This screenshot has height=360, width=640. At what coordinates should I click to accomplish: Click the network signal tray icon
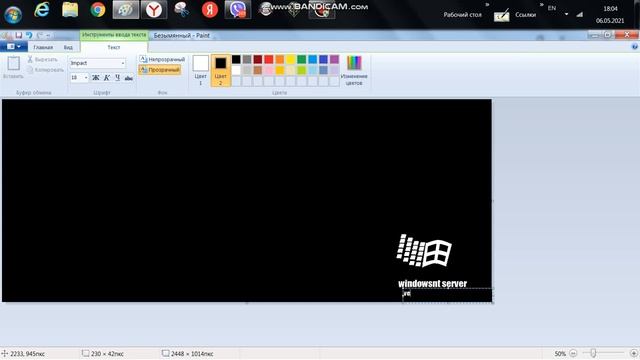coord(580,14)
